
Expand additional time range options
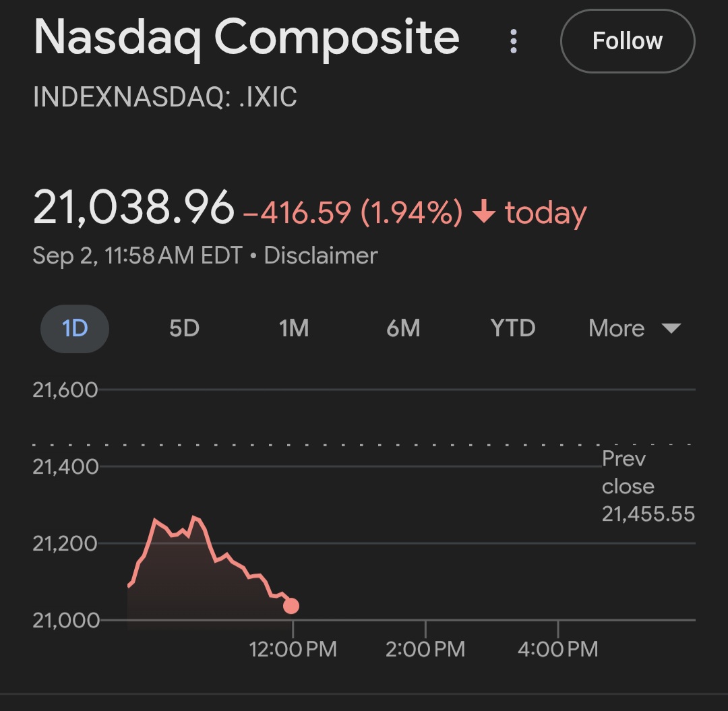[634, 329]
